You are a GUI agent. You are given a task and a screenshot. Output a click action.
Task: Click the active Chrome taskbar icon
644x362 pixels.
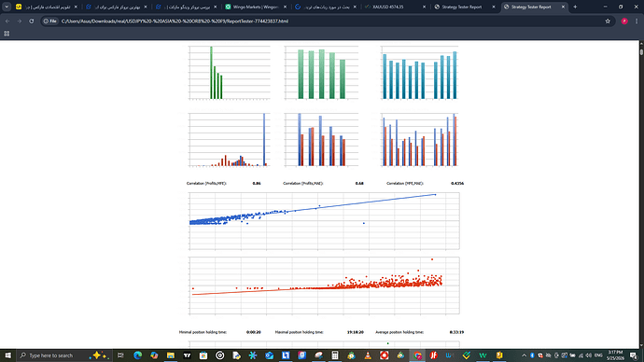417,355
